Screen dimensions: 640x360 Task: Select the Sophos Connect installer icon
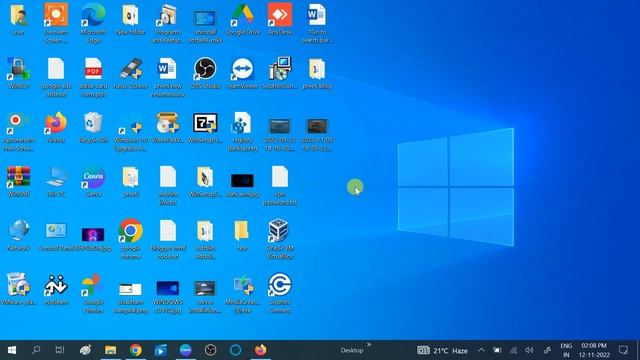click(x=280, y=73)
